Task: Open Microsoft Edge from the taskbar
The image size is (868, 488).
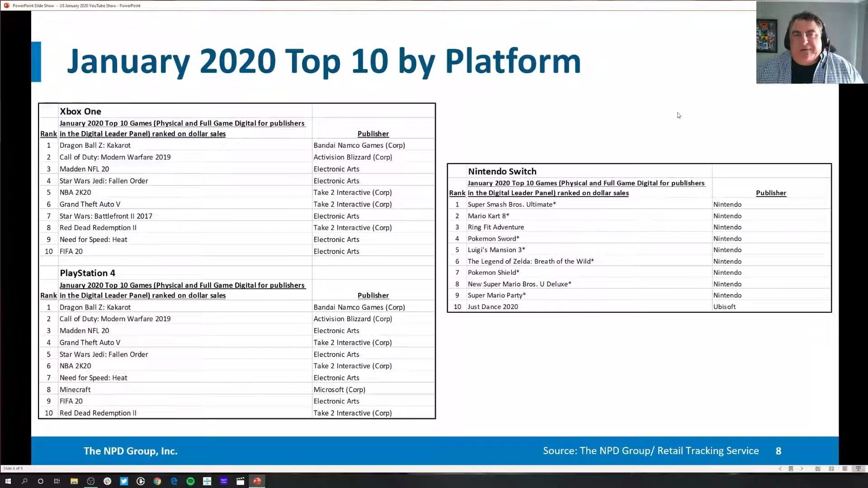Action: tap(174, 481)
